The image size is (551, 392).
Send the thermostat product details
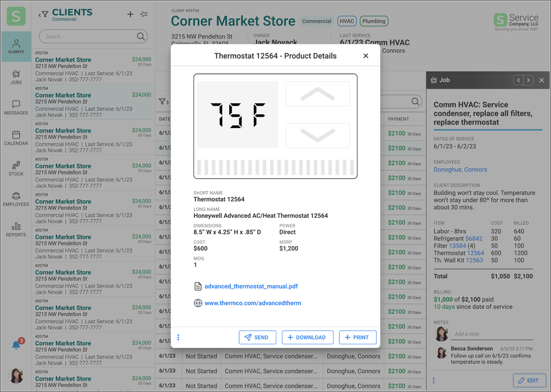point(257,337)
